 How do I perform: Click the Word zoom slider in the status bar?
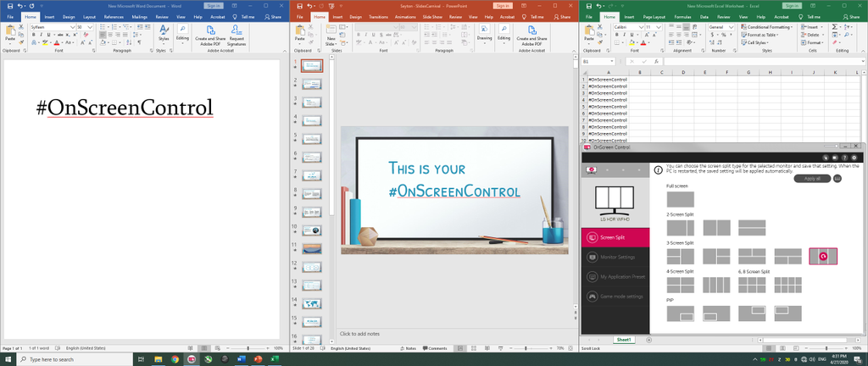tap(248, 348)
